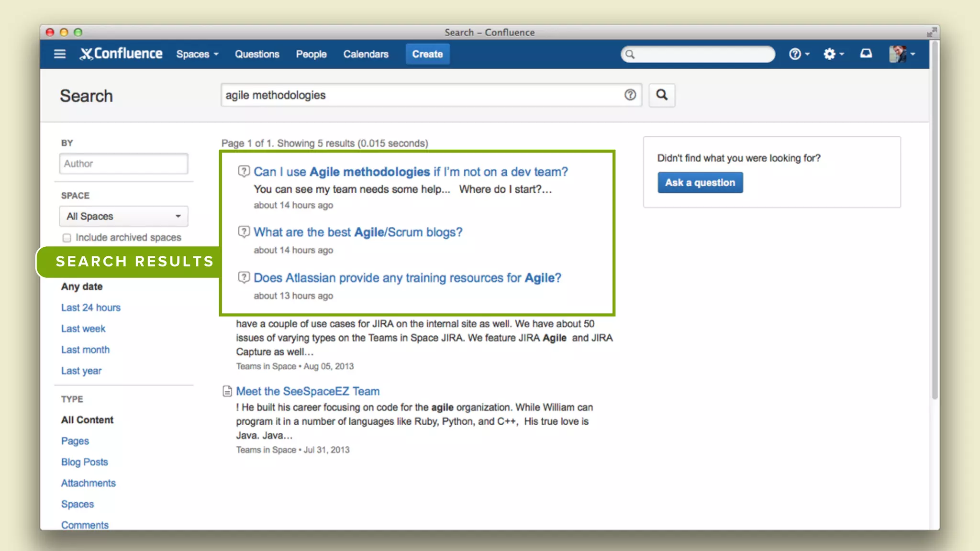Expand the All Spaces dropdown

pyautogui.click(x=123, y=216)
